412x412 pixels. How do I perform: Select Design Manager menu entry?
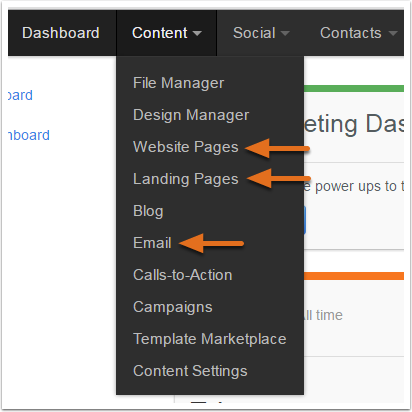pyautogui.click(x=191, y=115)
